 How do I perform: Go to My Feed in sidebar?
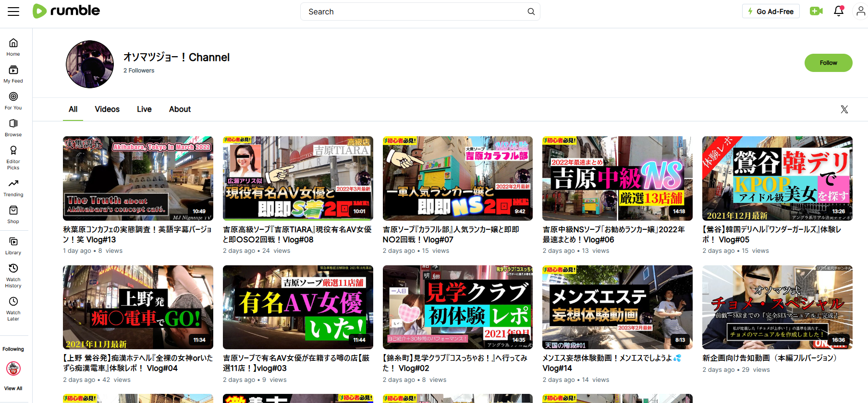(13, 74)
